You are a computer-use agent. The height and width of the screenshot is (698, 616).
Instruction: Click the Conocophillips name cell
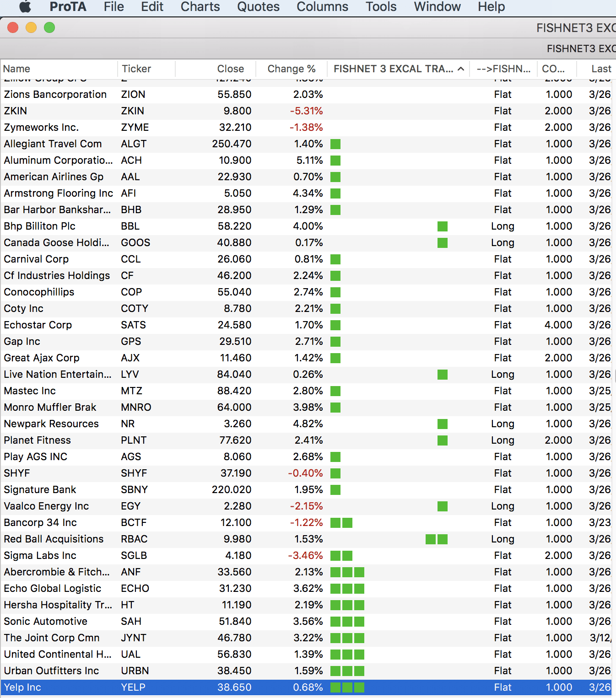point(39,292)
